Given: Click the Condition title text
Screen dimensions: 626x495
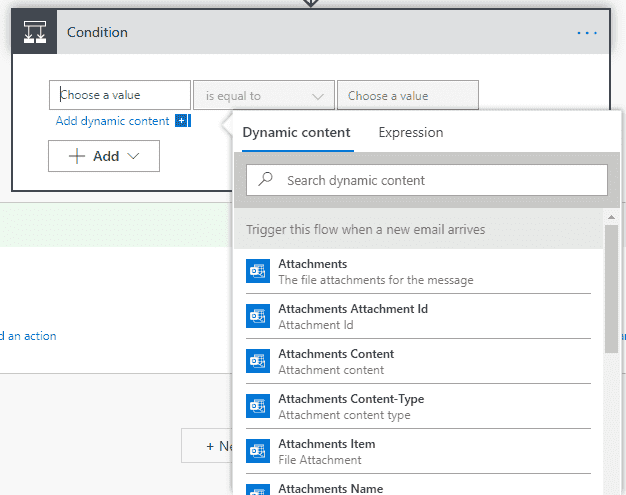Looking at the screenshot, I should (x=97, y=32).
